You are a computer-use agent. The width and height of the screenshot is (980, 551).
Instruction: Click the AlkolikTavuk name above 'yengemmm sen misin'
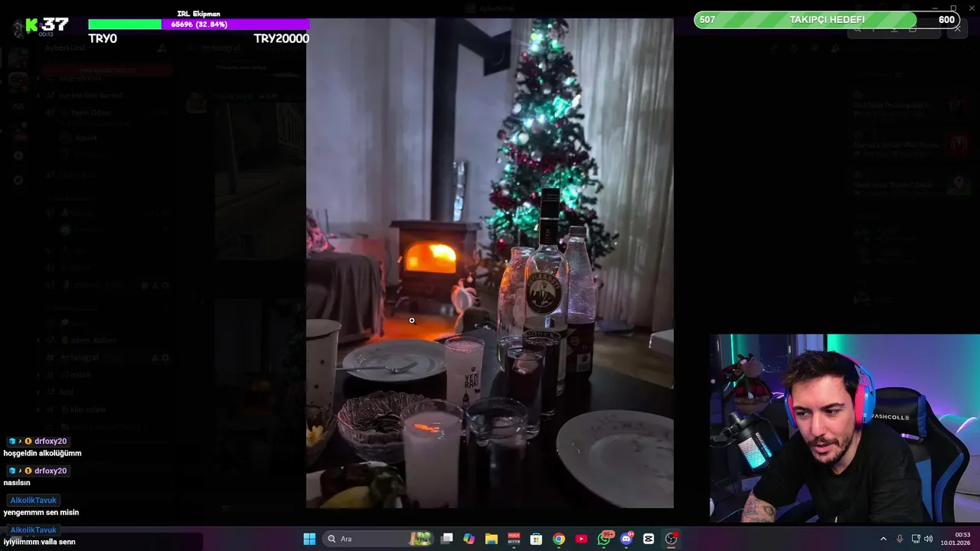[x=33, y=500]
